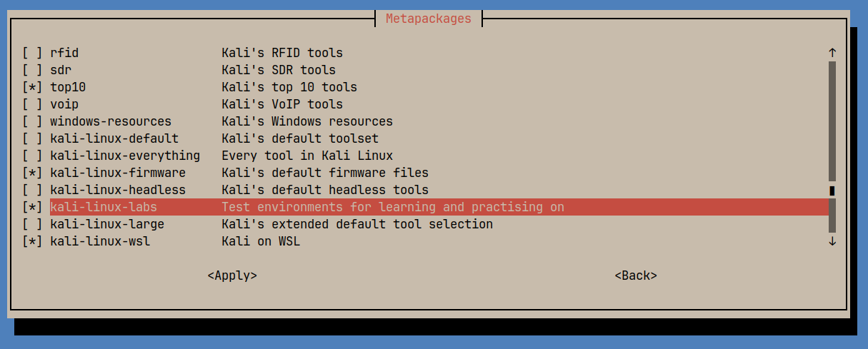Toggle the rfid checkbox
868x349 pixels.
pyautogui.click(x=32, y=53)
